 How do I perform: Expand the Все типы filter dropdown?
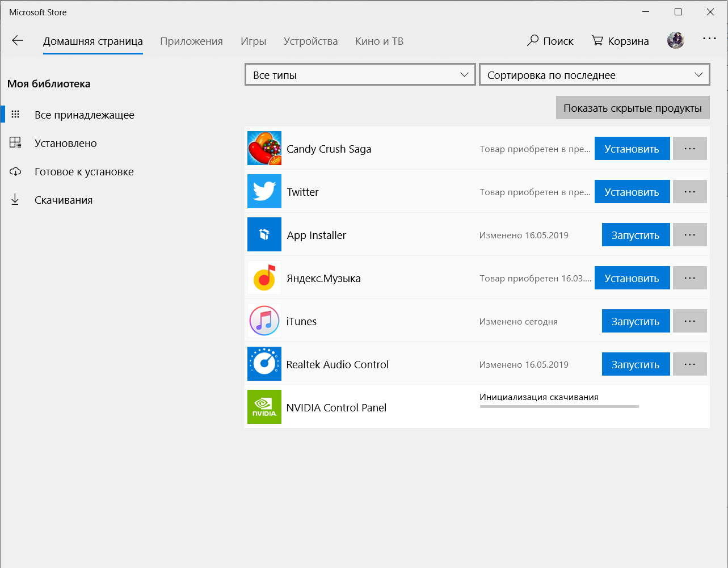coord(360,75)
